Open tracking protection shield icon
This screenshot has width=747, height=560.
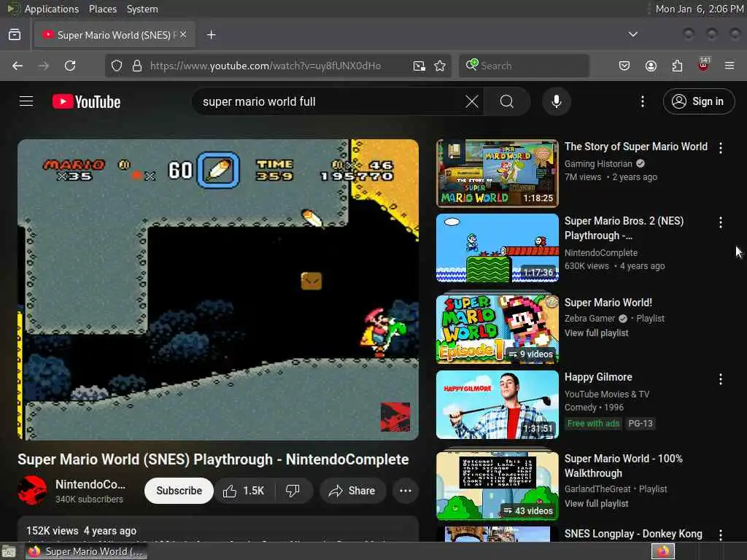[x=117, y=66]
